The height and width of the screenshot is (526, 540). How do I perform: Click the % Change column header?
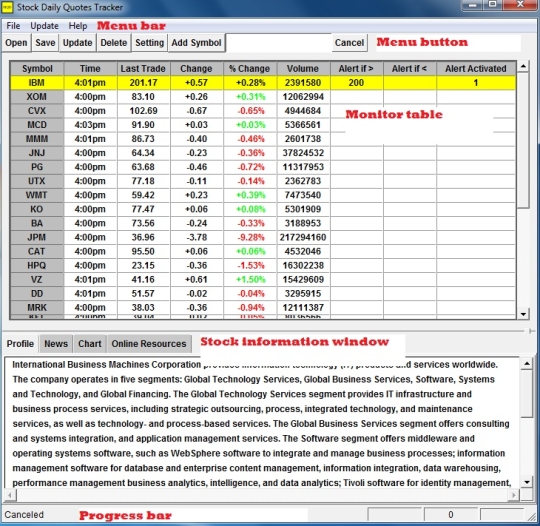coord(250,69)
